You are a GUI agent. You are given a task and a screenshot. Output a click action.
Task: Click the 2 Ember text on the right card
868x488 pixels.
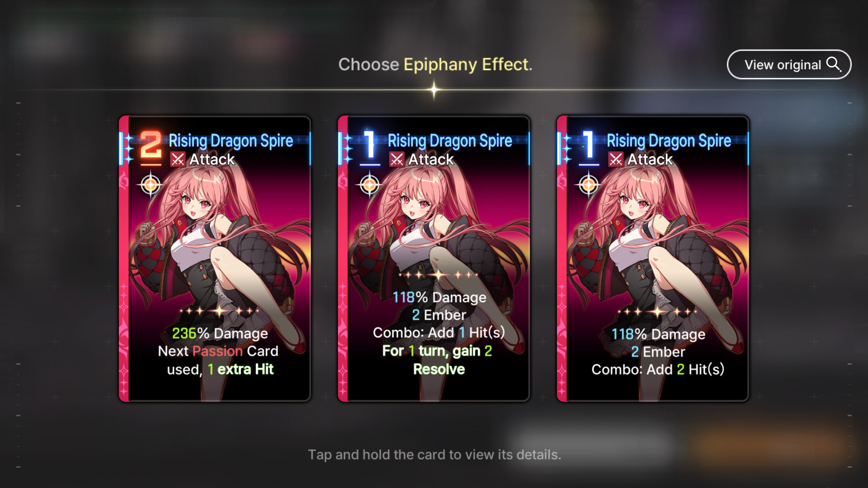tap(658, 352)
